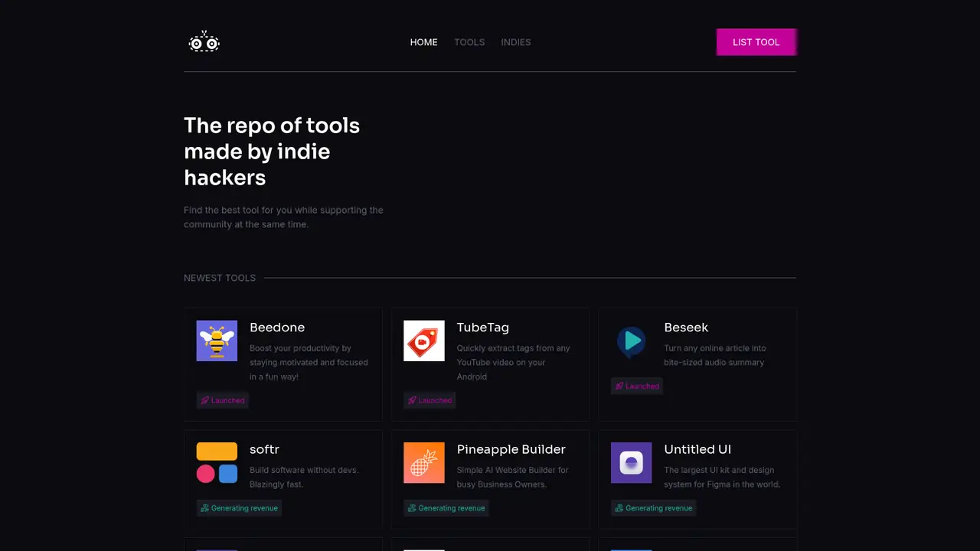Click the Launched badge under Beseek
The width and height of the screenshot is (980, 551).
(637, 386)
